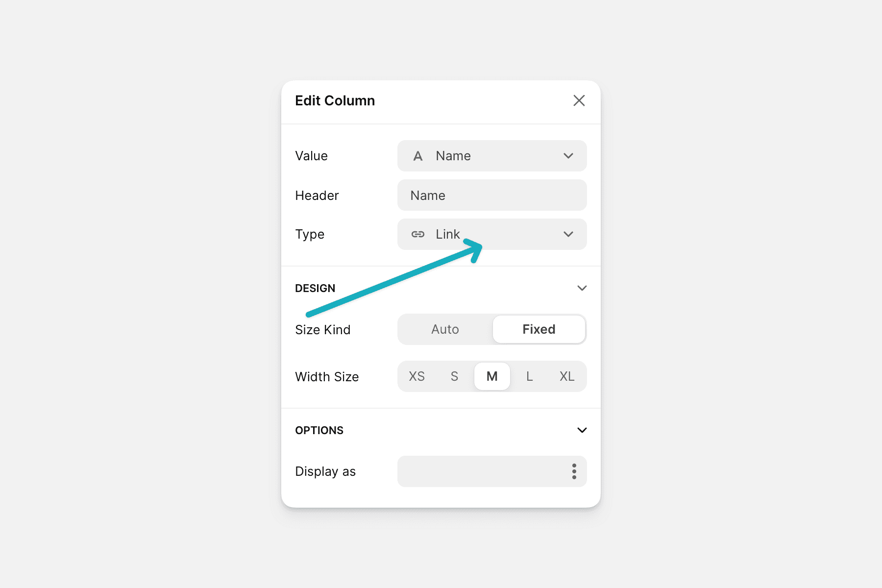The image size is (882, 588).
Task: Click the DESIGN section heading
Action: (315, 288)
